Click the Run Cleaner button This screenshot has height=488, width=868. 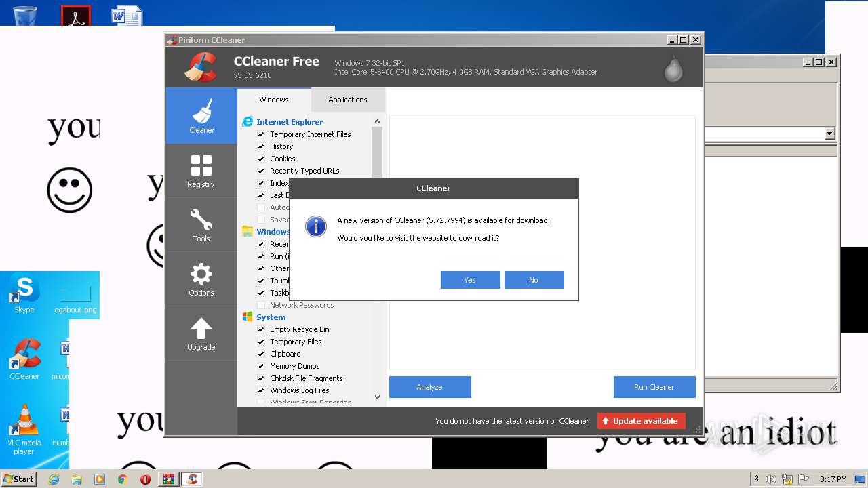coord(654,387)
